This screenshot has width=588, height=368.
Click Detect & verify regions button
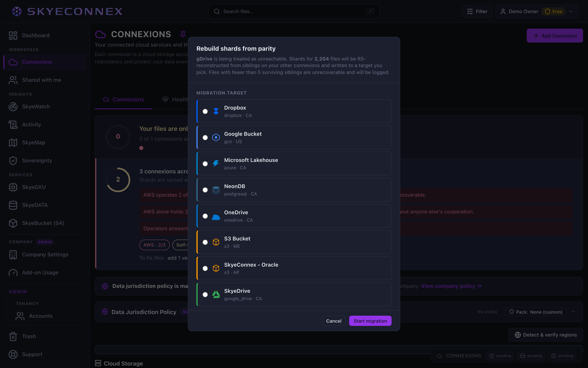coord(546,335)
